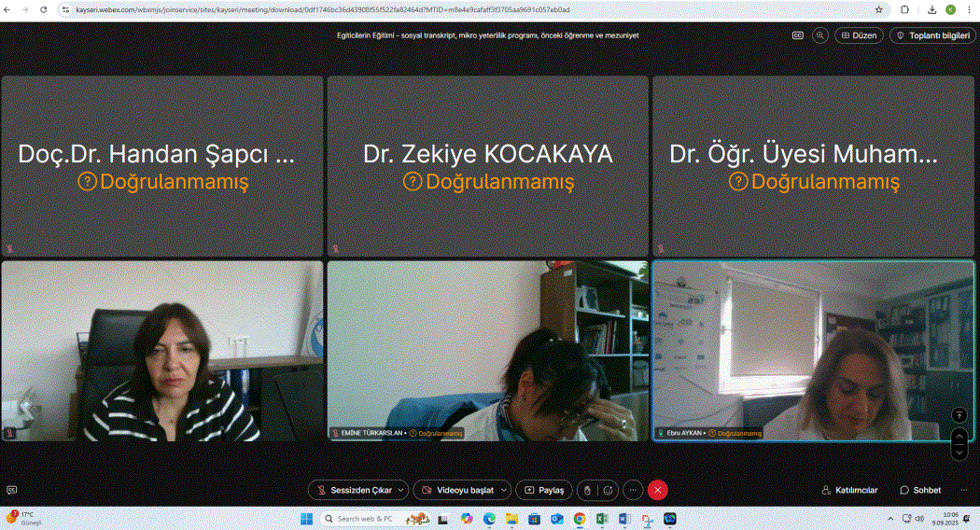The width and height of the screenshot is (980, 530).
Task: Open Toplantı bilgileri meeting info
Action: point(932,35)
